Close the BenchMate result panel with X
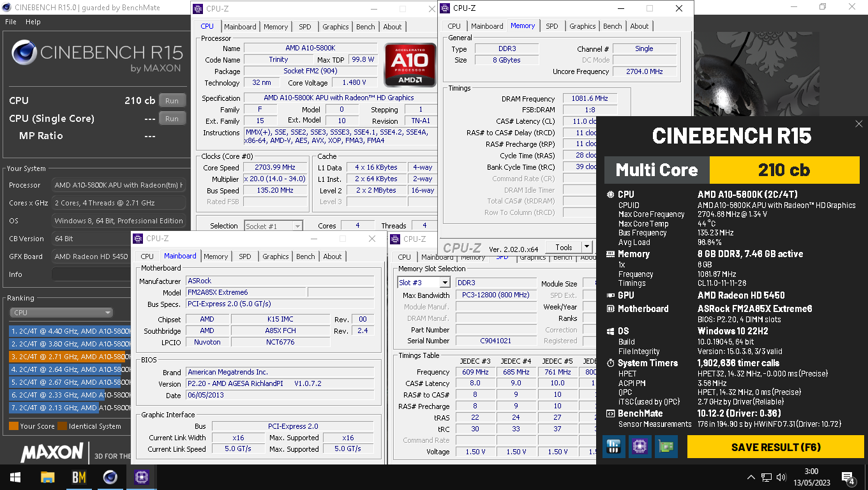This screenshot has width=868, height=490. tap(858, 124)
